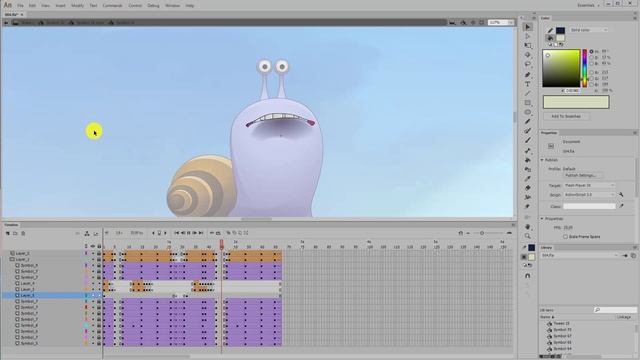Show or hide all layers eye header

point(93,247)
